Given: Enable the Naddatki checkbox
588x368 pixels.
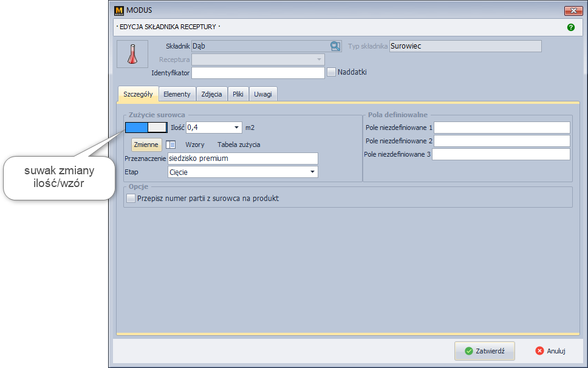Looking at the screenshot, I should (x=332, y=72).
